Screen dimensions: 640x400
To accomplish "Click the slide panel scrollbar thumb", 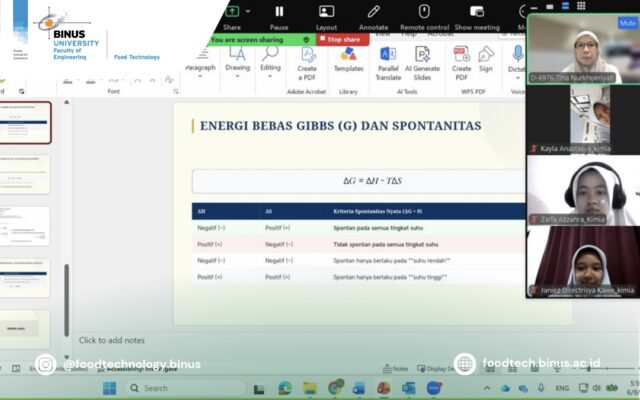I will click(x=67, y=300).
